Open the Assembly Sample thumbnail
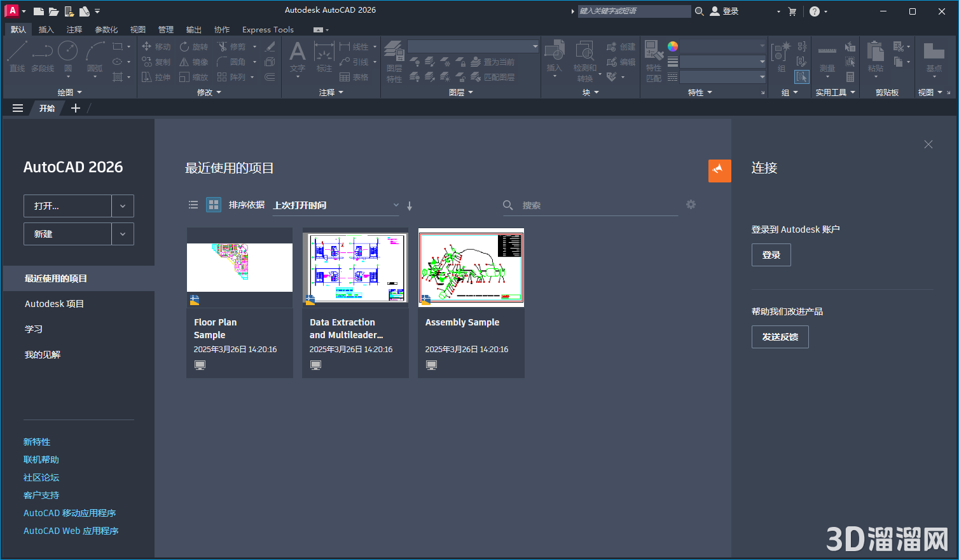The width and height of the screenshot is (959, 560). tap(471, 268)
